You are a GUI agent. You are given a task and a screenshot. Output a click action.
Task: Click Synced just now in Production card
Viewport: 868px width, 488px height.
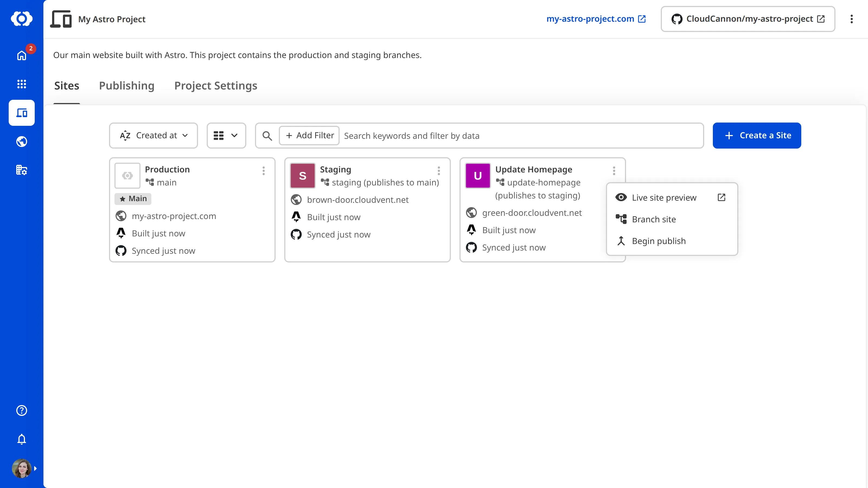tap(163, 251)
